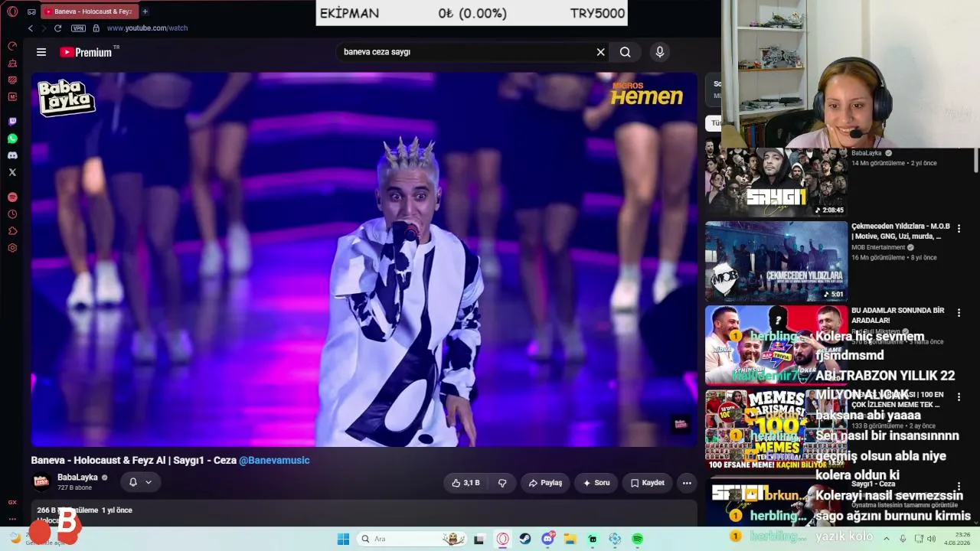The width and height of the screenshot is (980, 551).
Task: Click the Soru ask button
Action: click(596, 483)
